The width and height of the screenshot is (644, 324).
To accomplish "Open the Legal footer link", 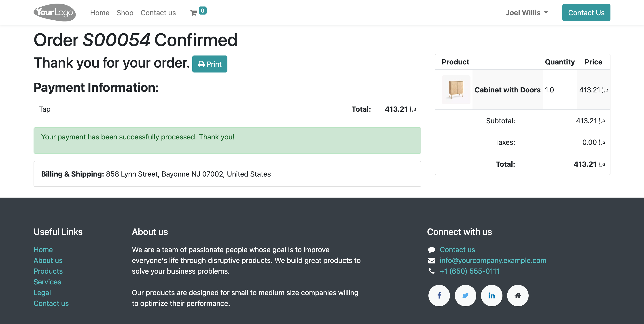I will point(42,292).
